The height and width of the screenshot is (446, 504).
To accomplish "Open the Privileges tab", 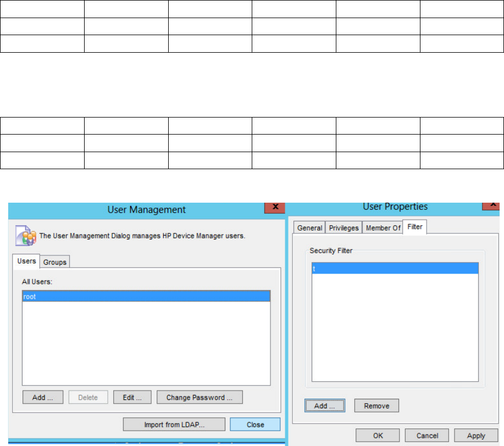I will click(x=344, y=227).
